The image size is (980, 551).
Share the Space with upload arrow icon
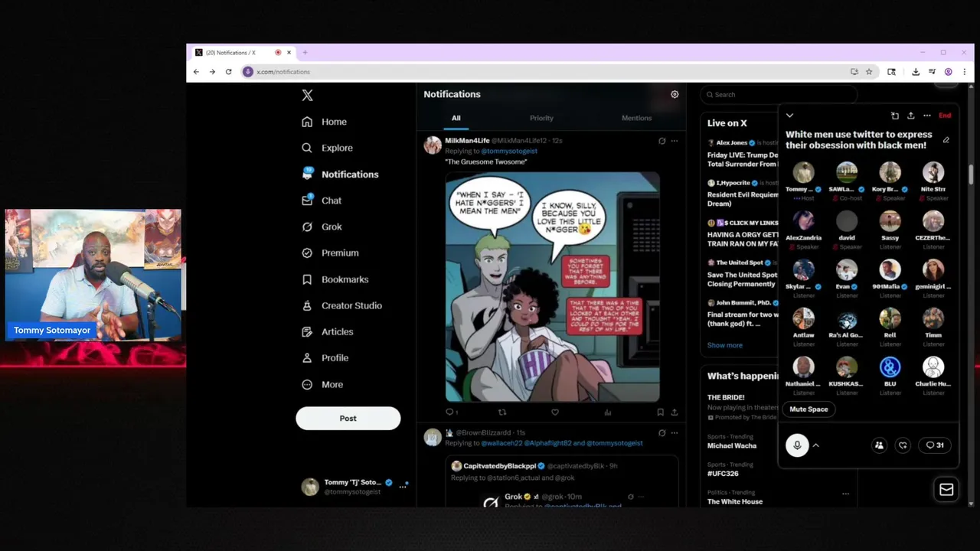pos(910,116)
